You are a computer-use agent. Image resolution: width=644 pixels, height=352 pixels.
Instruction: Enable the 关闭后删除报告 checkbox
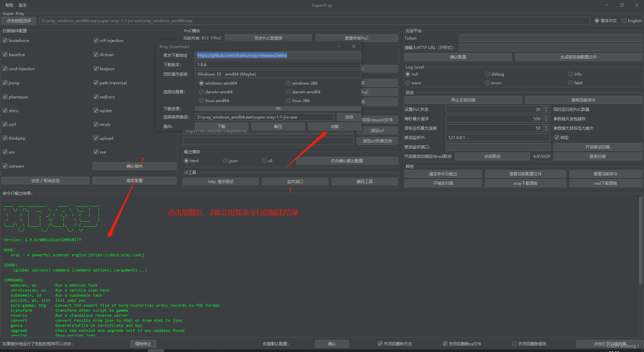pos(515,343)
